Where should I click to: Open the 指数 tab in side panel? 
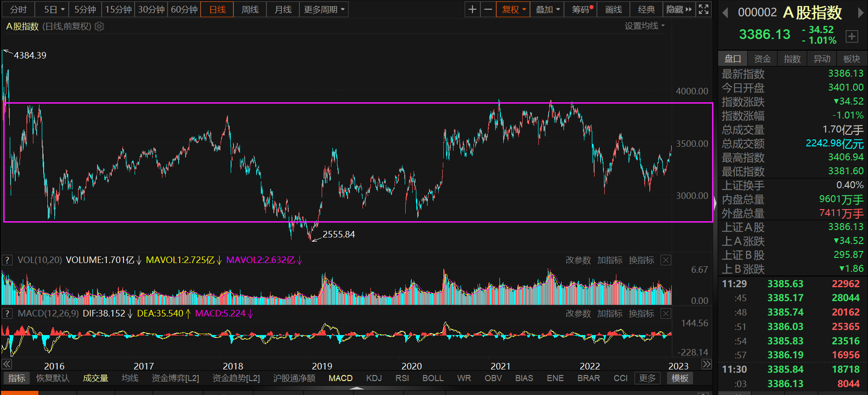coord(792,59)
